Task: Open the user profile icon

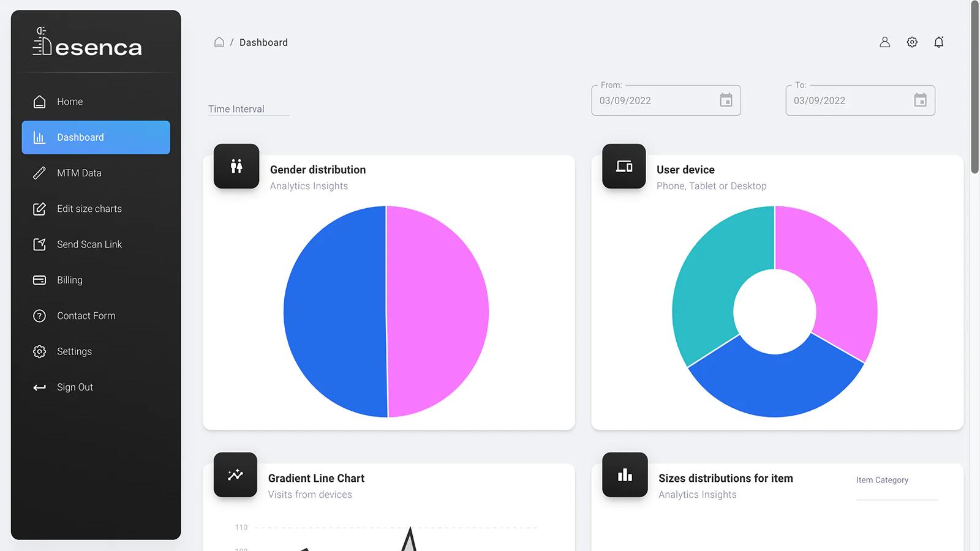Action: pyautogui.click(x=884, y=42)
